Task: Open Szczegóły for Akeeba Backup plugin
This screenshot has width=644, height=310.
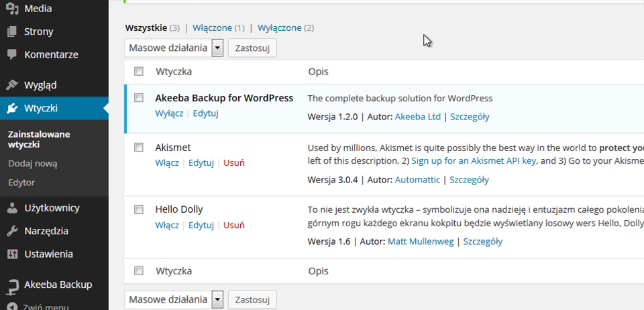Action: (x=470, y=117)
